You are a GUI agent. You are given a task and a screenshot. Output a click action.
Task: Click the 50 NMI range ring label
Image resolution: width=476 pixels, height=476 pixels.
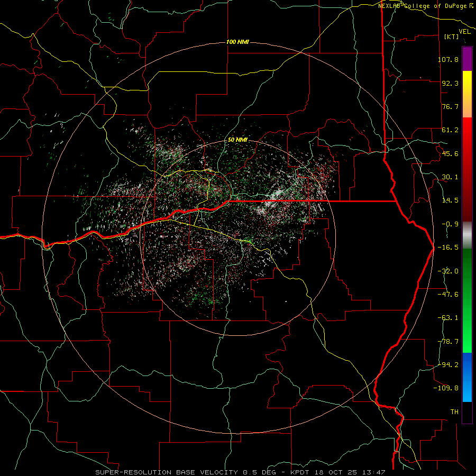coord(237,140)
